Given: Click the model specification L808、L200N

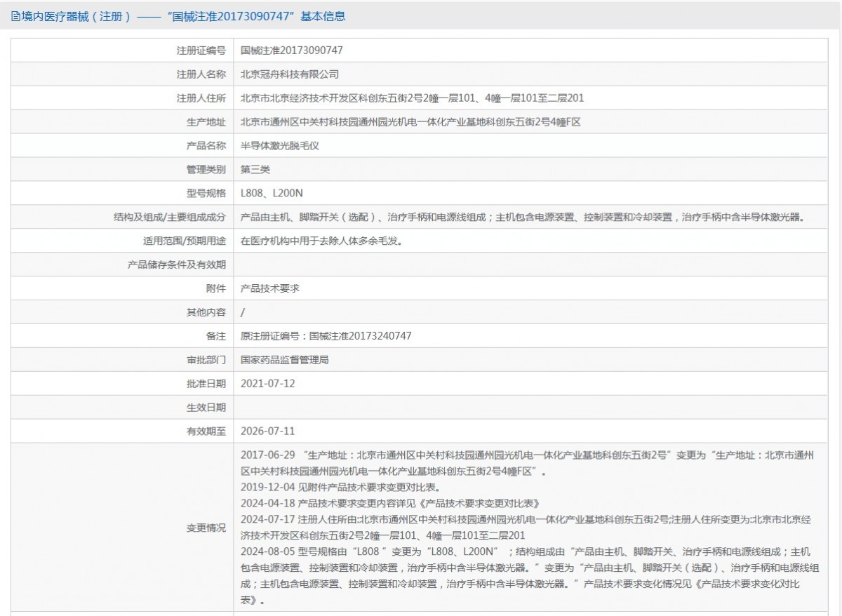Looking at the screenshot, I should [x=272, y=194].
